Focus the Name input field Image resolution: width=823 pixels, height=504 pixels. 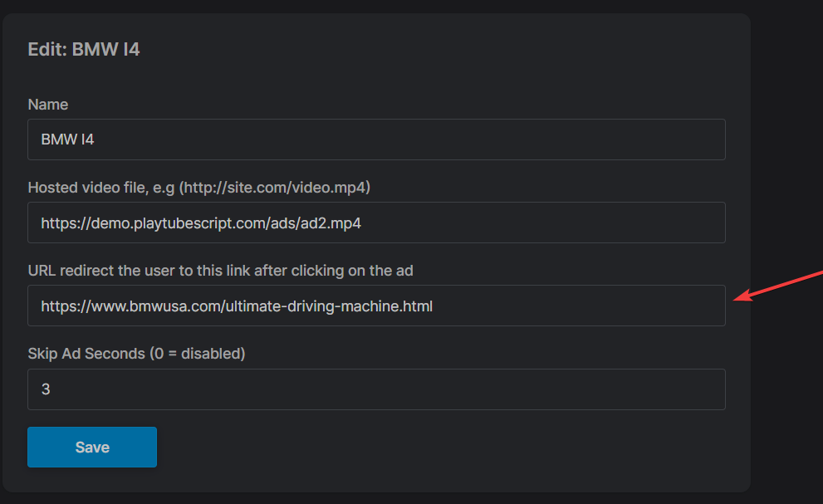(376, 139)
